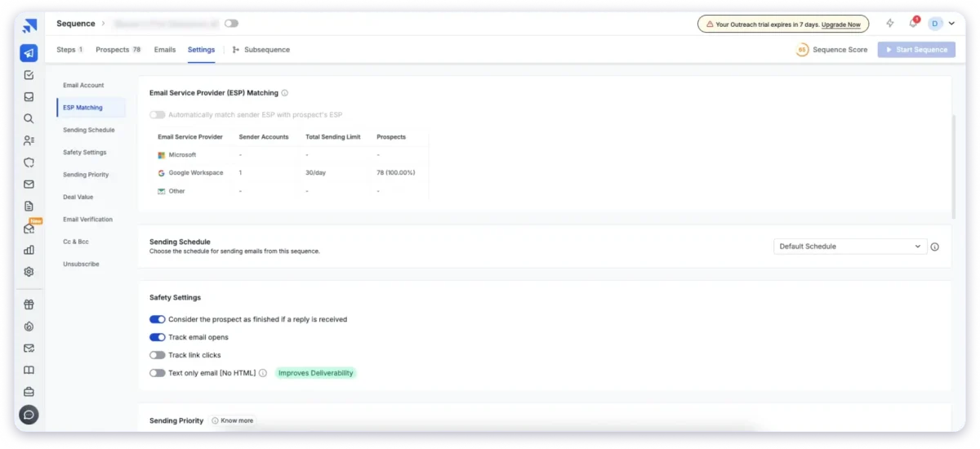Go to Sending Priority section
The image size is (980, 449).
[86, 175]
